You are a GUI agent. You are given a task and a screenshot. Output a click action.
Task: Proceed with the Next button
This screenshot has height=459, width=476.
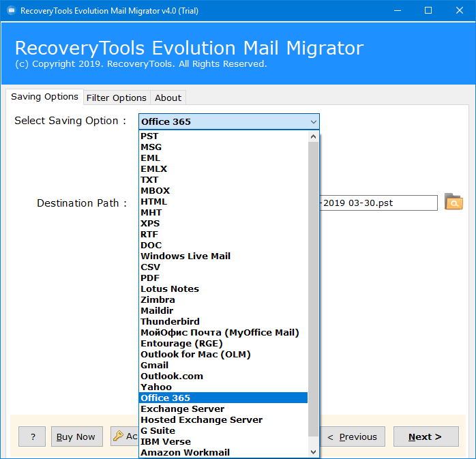click(x=426, y=436)
